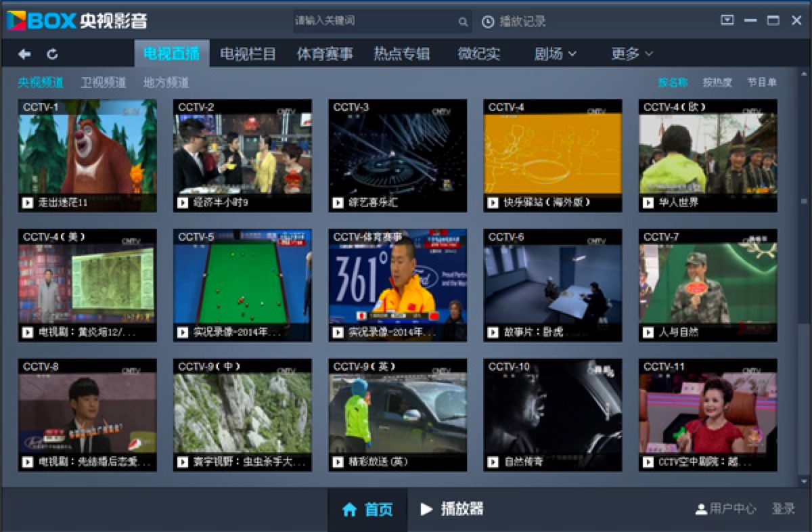Open the 节目单 program guide
Screen dimensions: 812x532
tap(762, 83)
